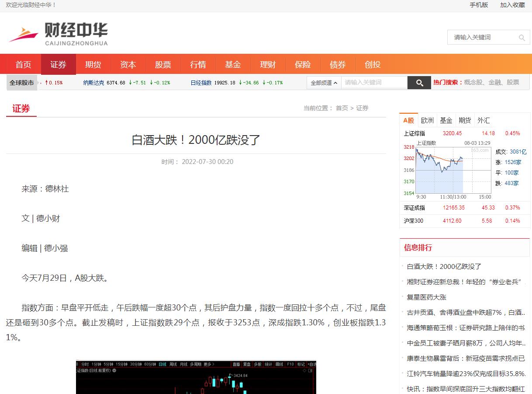532x394 pixels.
Task: Open the 快讯：指数早间探底回升 article
Action: tap(466, 389)
